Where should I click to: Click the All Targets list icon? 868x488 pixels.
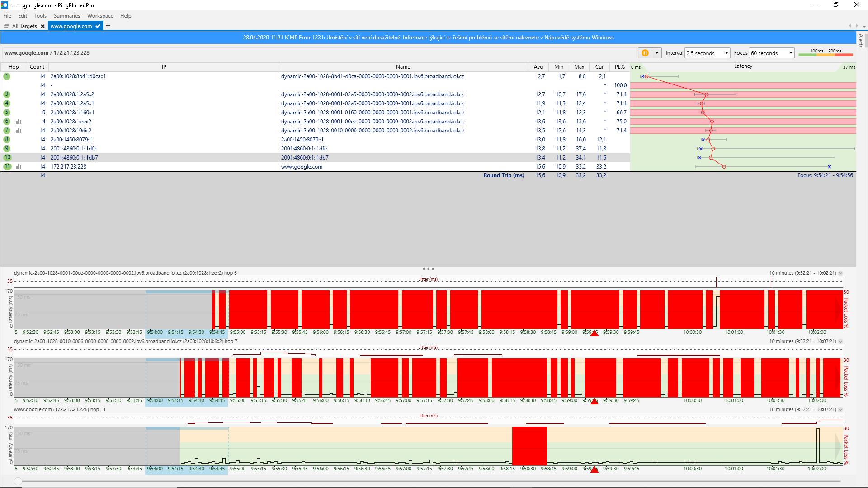6,26
